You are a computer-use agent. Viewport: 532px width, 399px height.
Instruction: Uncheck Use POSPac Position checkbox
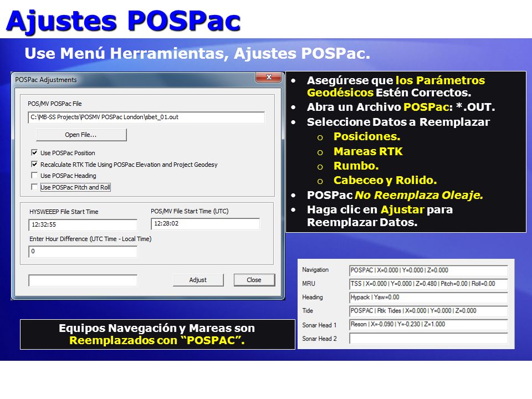coord(34,153)
